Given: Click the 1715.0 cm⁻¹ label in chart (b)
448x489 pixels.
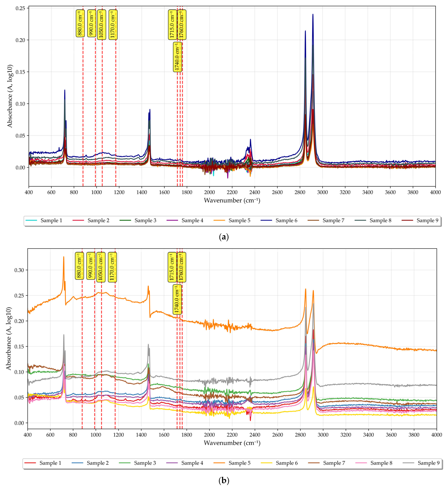Looking at the screenshot, I should [172, 267].
